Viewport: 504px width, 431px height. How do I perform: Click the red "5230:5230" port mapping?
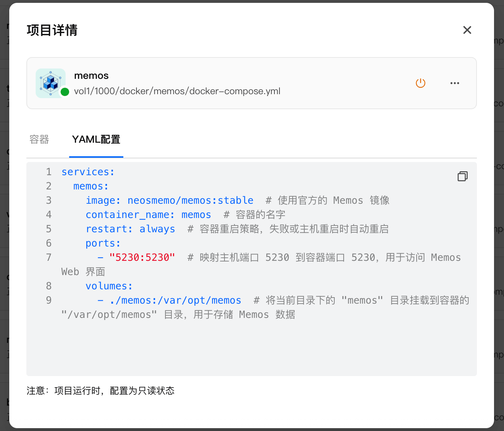point(142,258)
